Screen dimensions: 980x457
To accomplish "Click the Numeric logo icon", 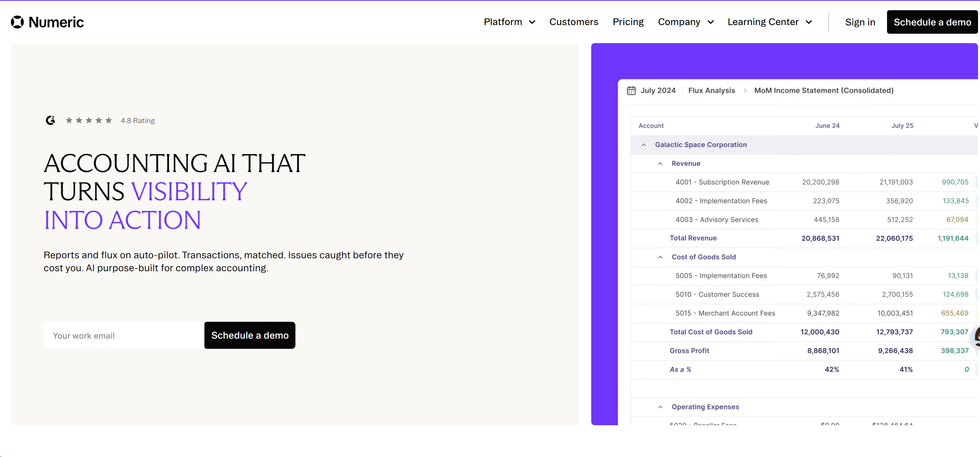I will coord(17,22).
